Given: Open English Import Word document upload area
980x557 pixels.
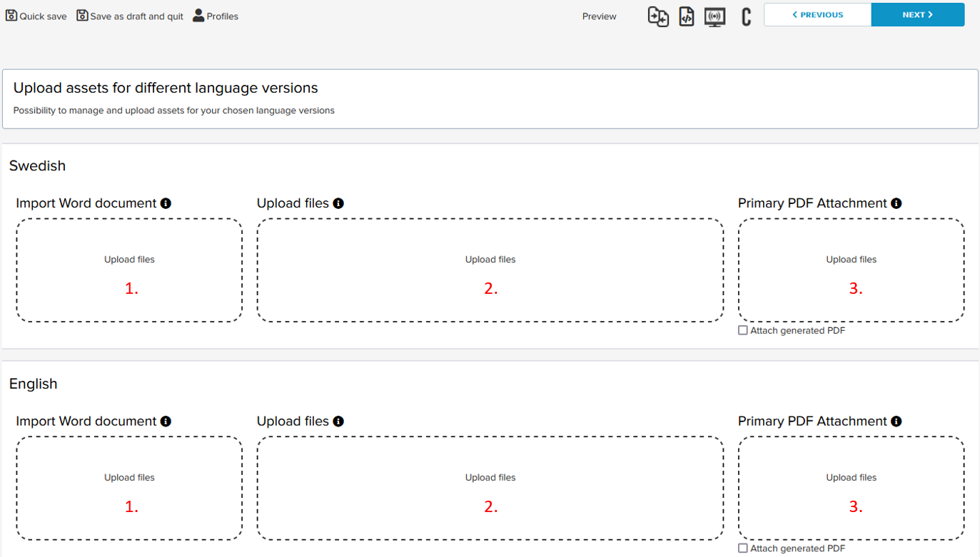Looking at the screenshot, I should pyautogui.click(x=129, y=489).
